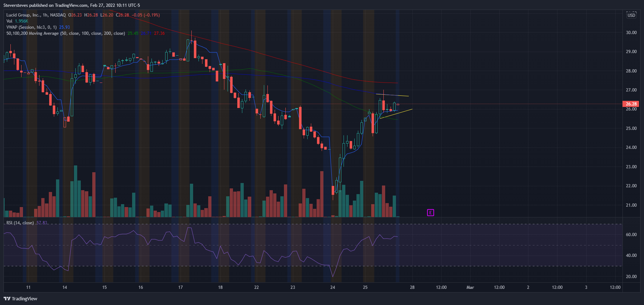Screen dimensions: 644x305
Task: Click the TradingView logo
Action: [20, 299]
